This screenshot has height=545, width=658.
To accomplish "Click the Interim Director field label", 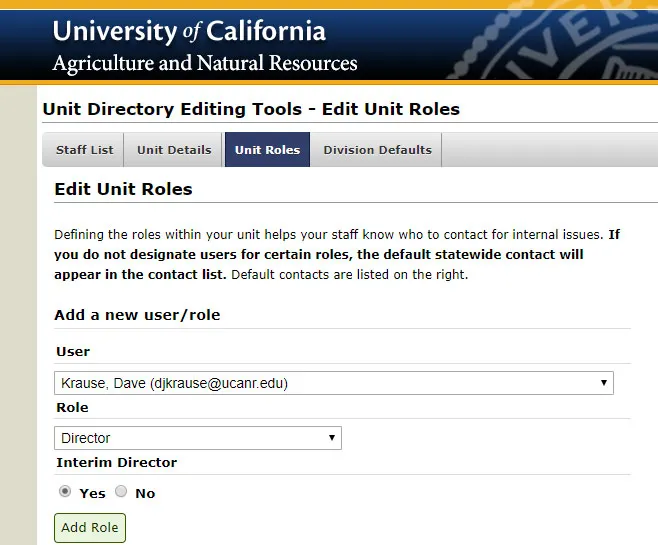I will click(116, 462).
